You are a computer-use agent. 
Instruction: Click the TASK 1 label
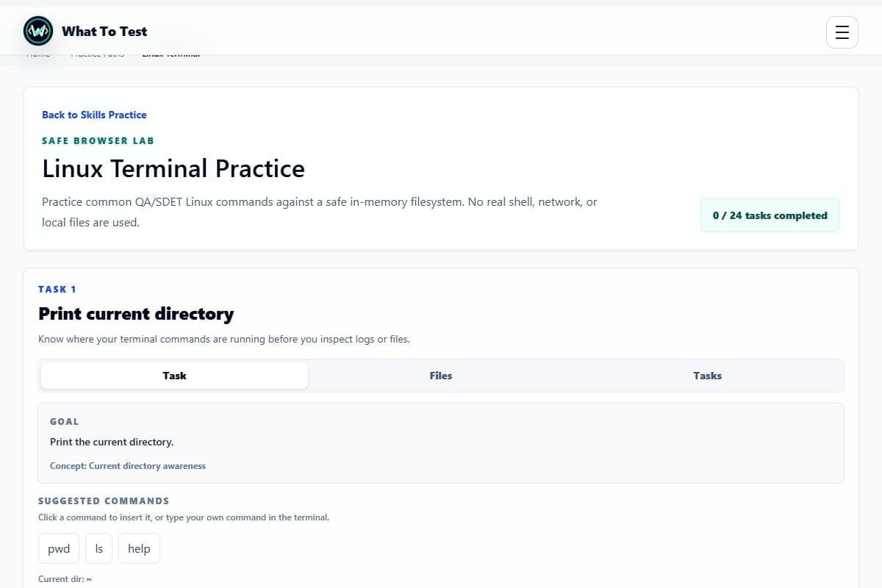(57, 290)
